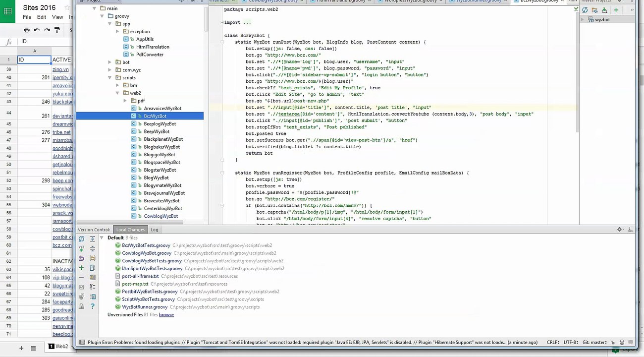The width and height of the screenshot is (644, 357).
Task: Open the File menu in Google Sheets
Action: (x=27, y=17)
